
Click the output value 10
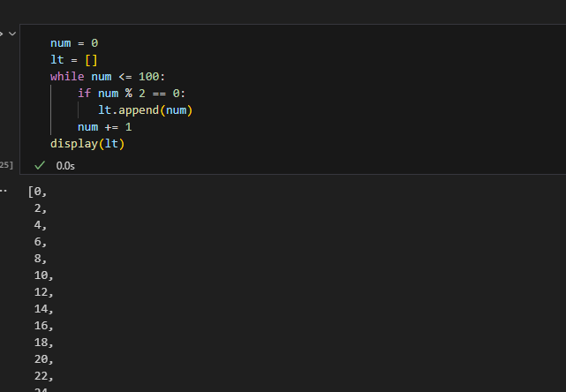click(x=42, y=275)
